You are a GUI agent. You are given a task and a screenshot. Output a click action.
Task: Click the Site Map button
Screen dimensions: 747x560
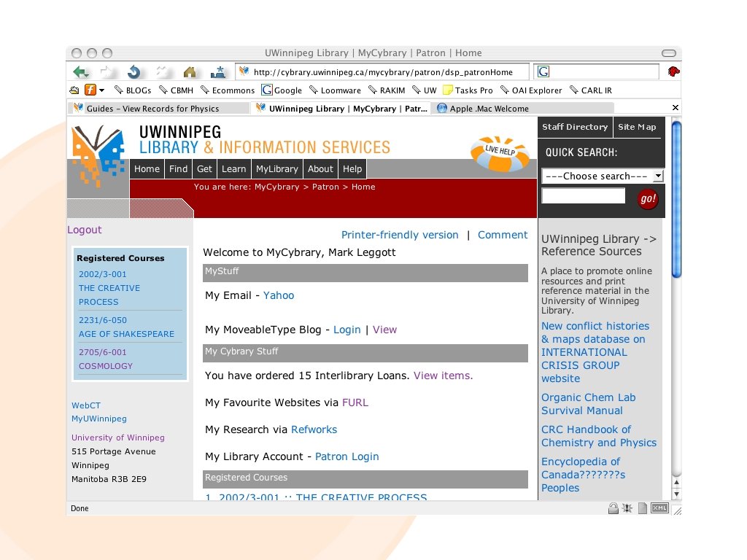coord(637,127)
